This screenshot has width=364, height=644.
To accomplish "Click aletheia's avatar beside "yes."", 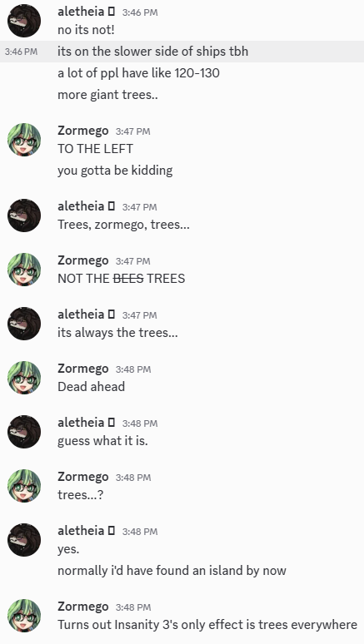I will tap(24, 540).
